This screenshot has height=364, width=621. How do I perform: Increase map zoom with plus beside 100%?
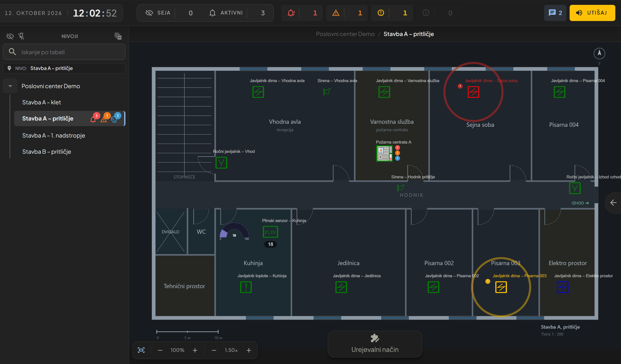point(195,350)
